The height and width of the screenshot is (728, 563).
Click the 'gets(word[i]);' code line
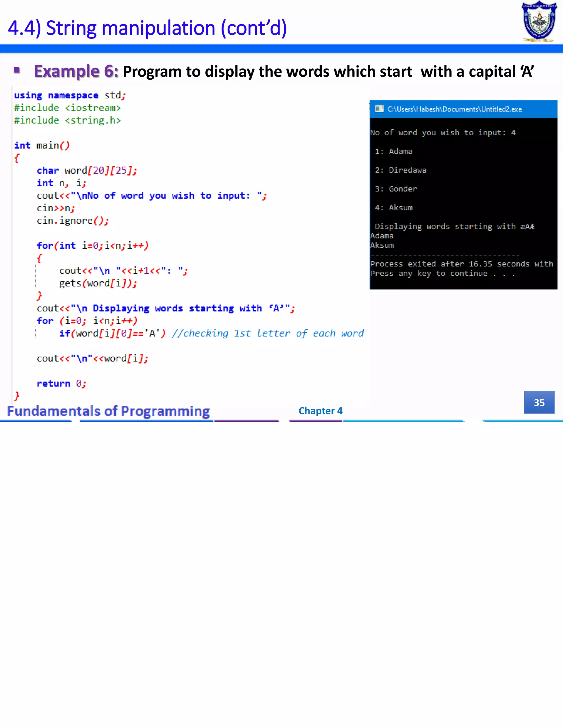point(98,283)
